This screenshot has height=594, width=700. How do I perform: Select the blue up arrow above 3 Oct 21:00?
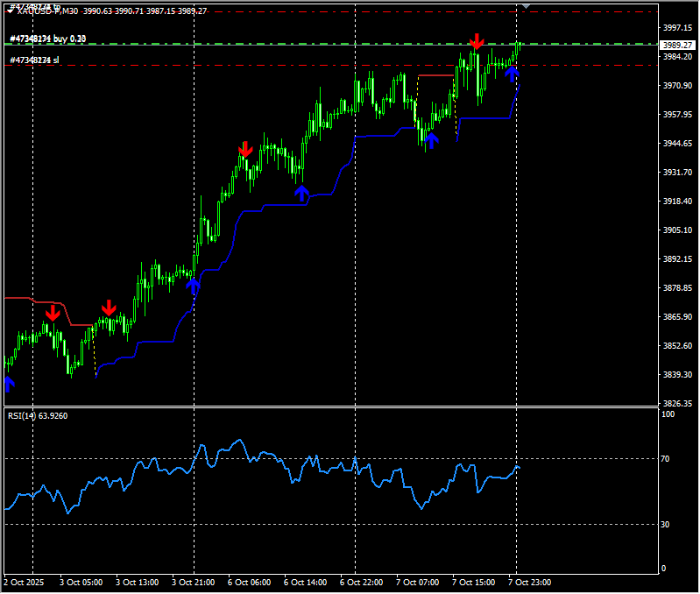(193, 284)
